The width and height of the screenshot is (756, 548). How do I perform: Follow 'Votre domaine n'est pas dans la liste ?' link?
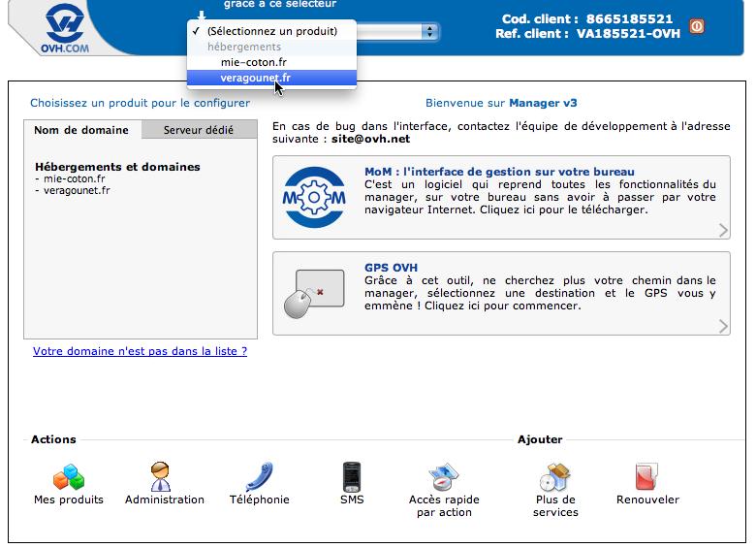(140, 351)
